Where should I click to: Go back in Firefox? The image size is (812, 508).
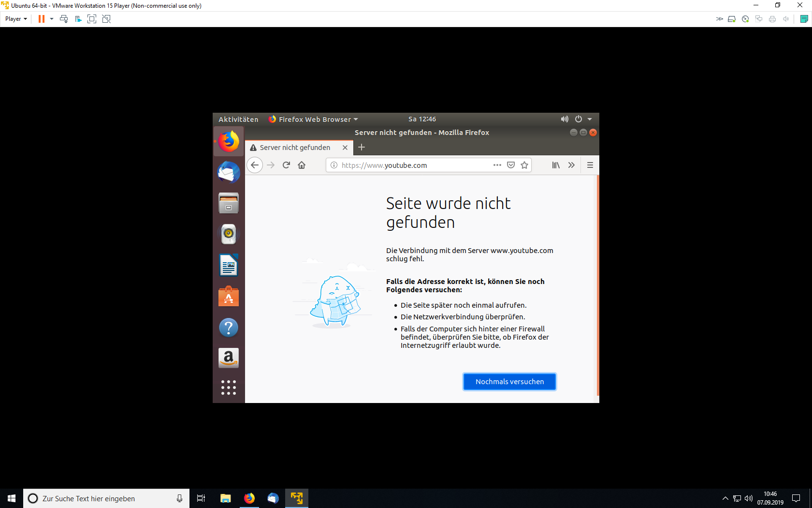pos(255,165)
